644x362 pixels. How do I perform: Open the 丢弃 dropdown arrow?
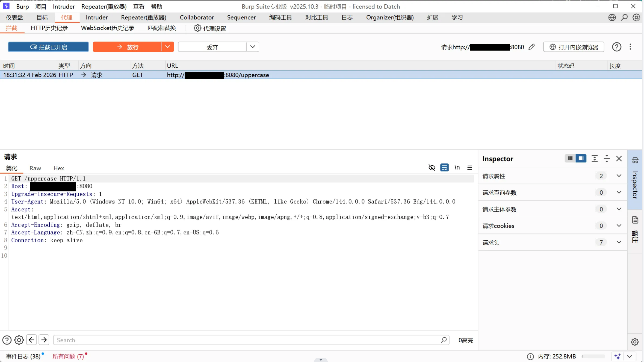(x=253, y=47)
